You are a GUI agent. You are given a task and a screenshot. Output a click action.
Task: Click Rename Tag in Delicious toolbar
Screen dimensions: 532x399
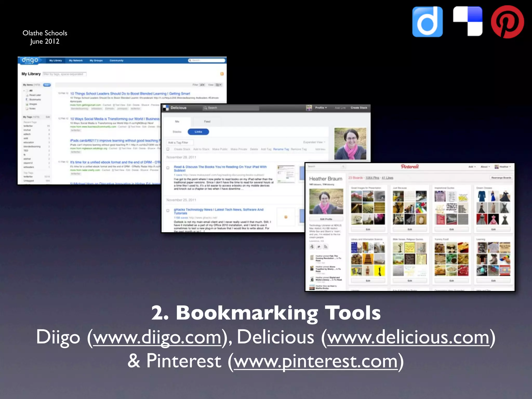click(x=281, y=149)
